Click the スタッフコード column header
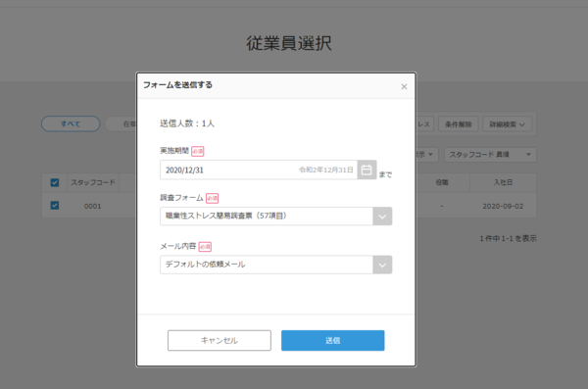This screenshot has width=588, height=389. [93, 182]
